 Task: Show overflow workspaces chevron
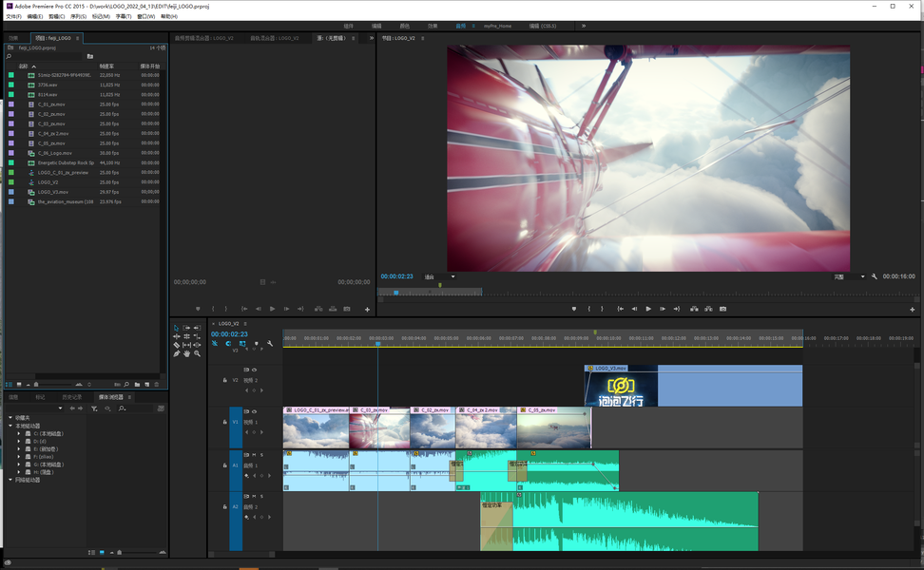[584, 26]
